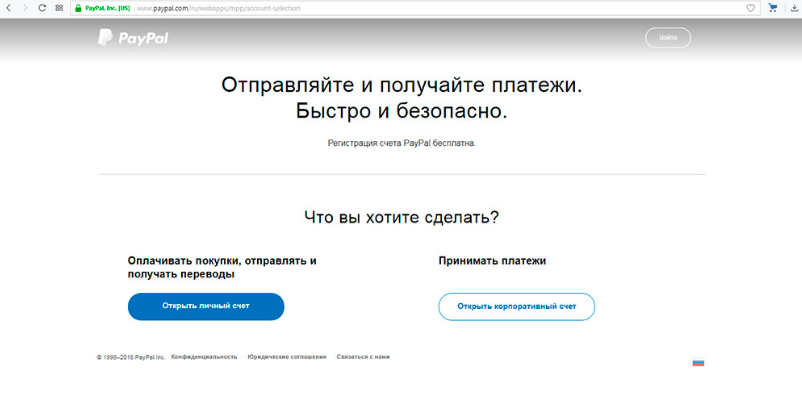Click text Регистрация счета PayPal бесплатна
802x401 pixels.
click(402, 144)
